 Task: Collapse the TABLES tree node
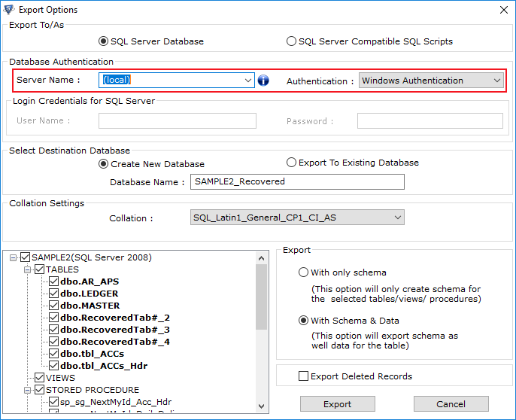tap(27, 269)
